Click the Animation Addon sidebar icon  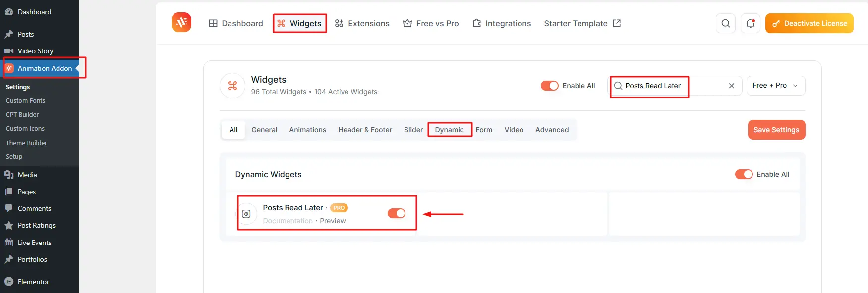[x=9, y=68]
